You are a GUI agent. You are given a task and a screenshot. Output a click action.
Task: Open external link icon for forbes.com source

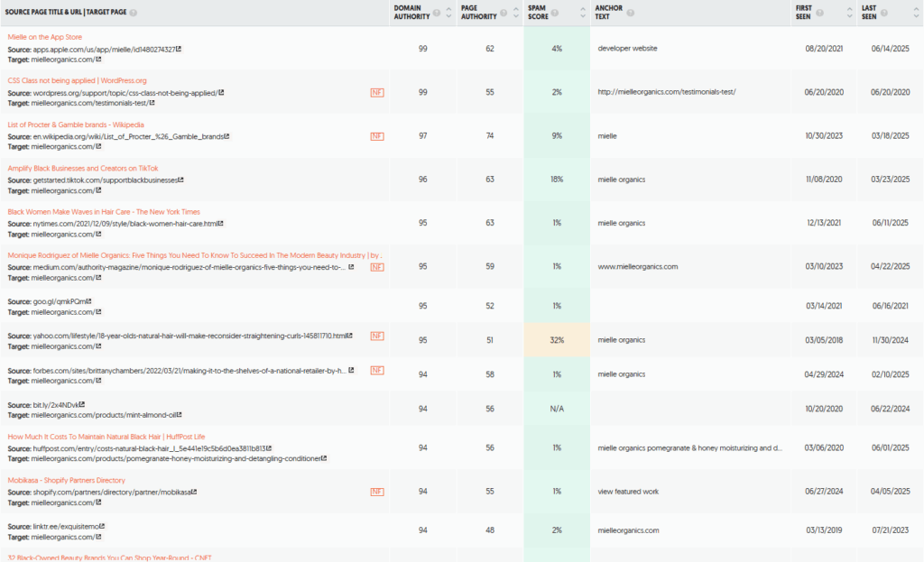click(x=351, y=371)
